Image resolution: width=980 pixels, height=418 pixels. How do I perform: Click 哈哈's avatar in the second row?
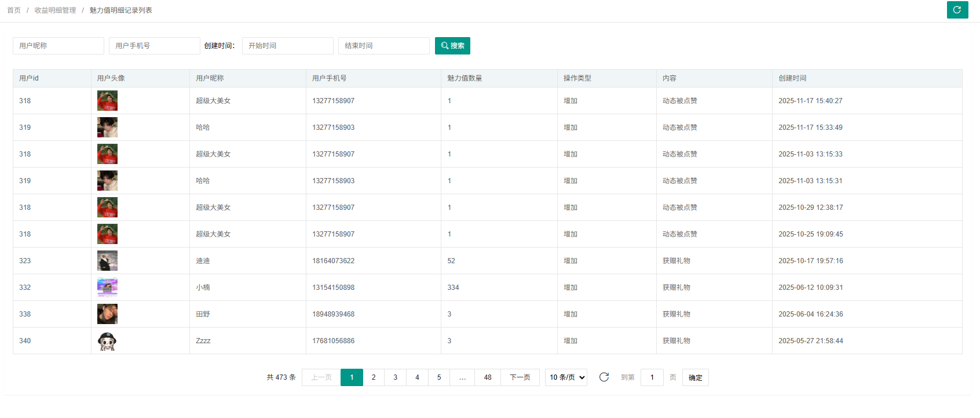(x=107, y=128)
